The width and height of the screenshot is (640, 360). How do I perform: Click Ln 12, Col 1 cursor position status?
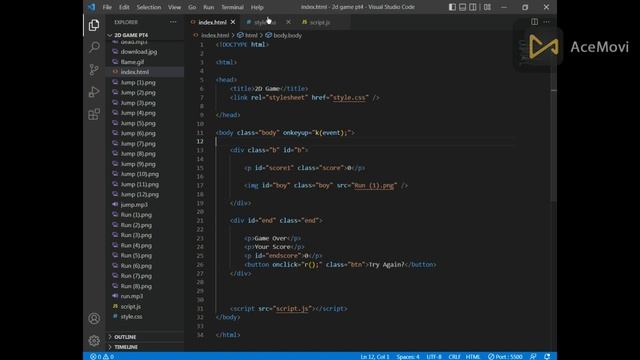[x=375, y=357]
